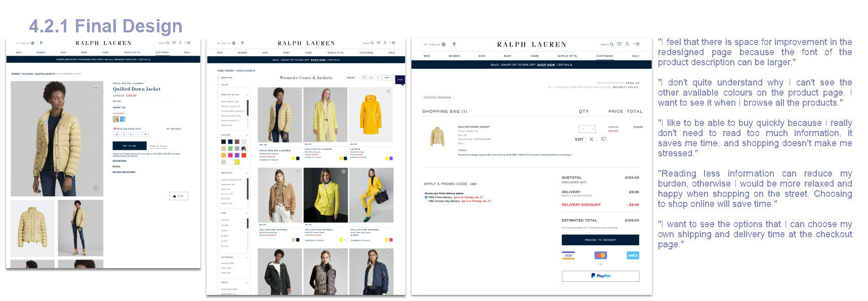Image resolution: width=868 pixels, height=301 pixels.
Task: Click Find in Store link
Action: (x=158, y=146)
